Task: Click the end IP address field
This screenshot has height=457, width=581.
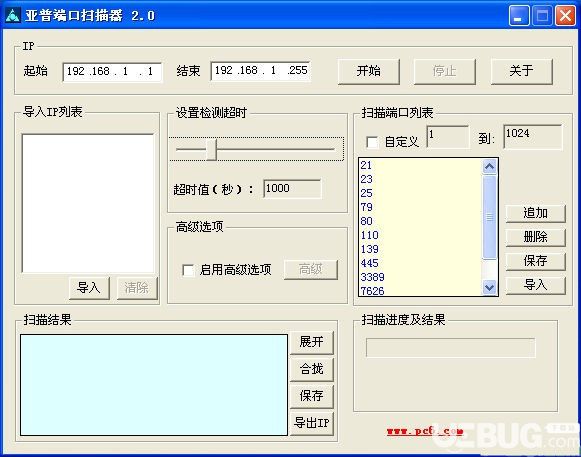Action: click(260, 71)
